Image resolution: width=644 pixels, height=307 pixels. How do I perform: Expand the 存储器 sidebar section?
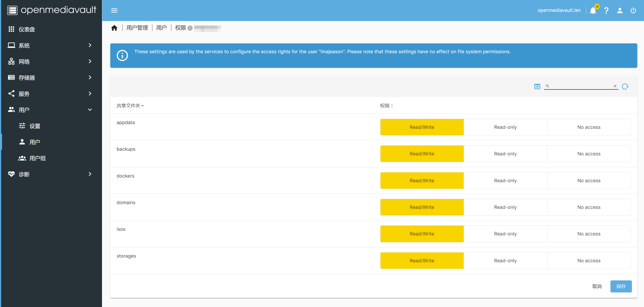[50, 78]
